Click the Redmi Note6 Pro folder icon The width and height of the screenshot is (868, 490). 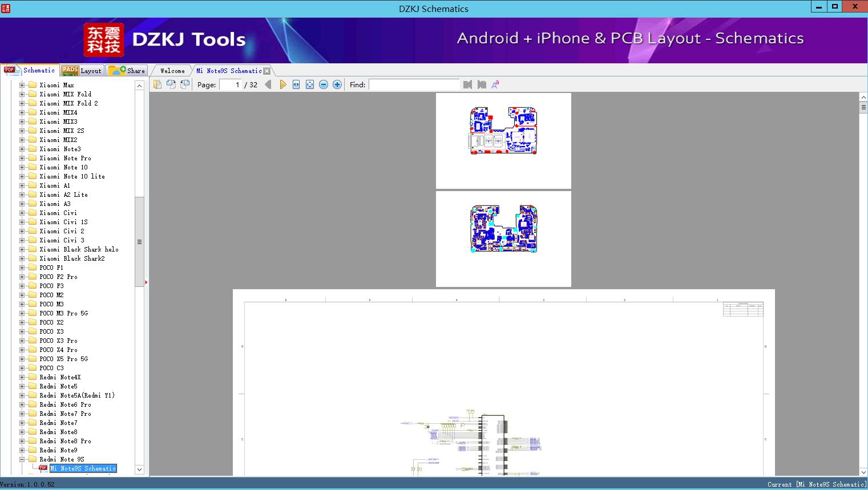33,404
